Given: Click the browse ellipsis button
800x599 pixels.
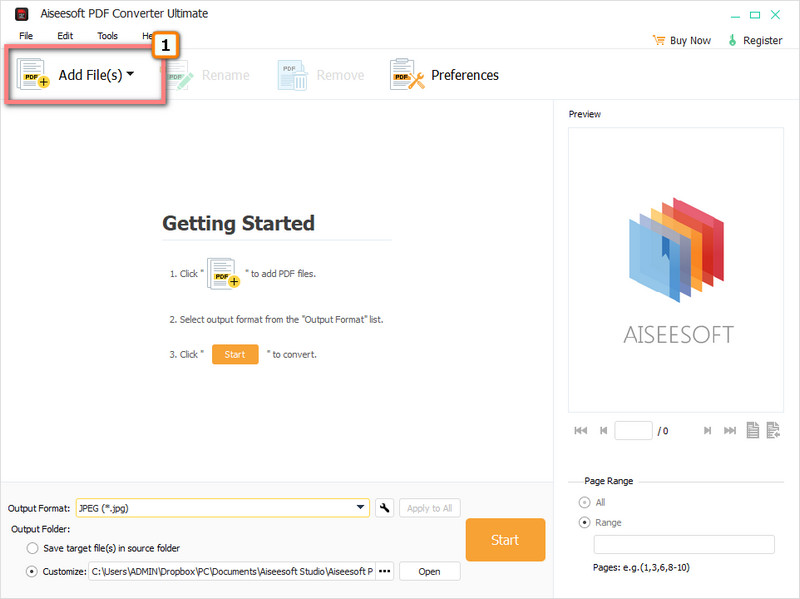Looking at the screenshot, I should [385, 571].
